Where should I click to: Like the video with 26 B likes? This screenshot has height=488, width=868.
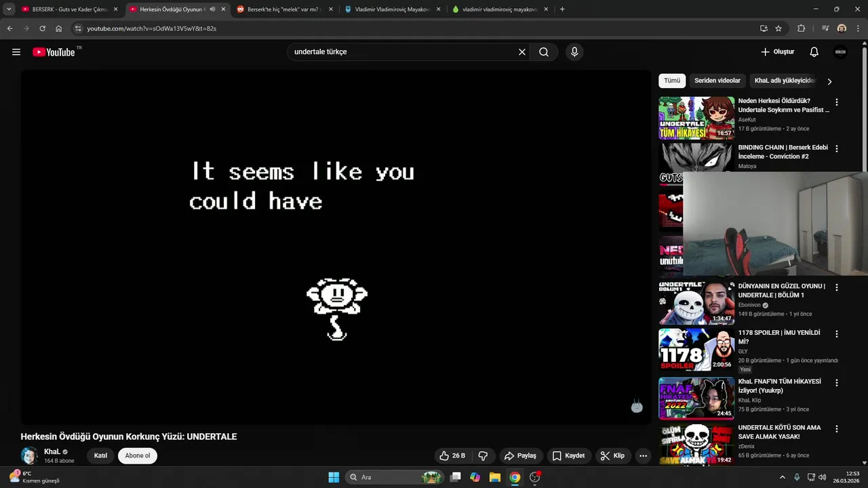point(452,455)
